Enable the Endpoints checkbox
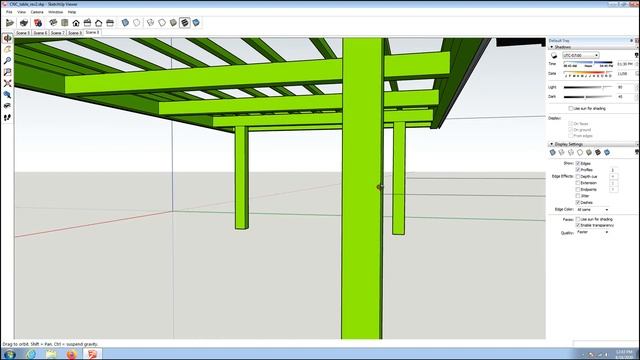The width and height of the screenshot is (640, 360). click(578, 190)
